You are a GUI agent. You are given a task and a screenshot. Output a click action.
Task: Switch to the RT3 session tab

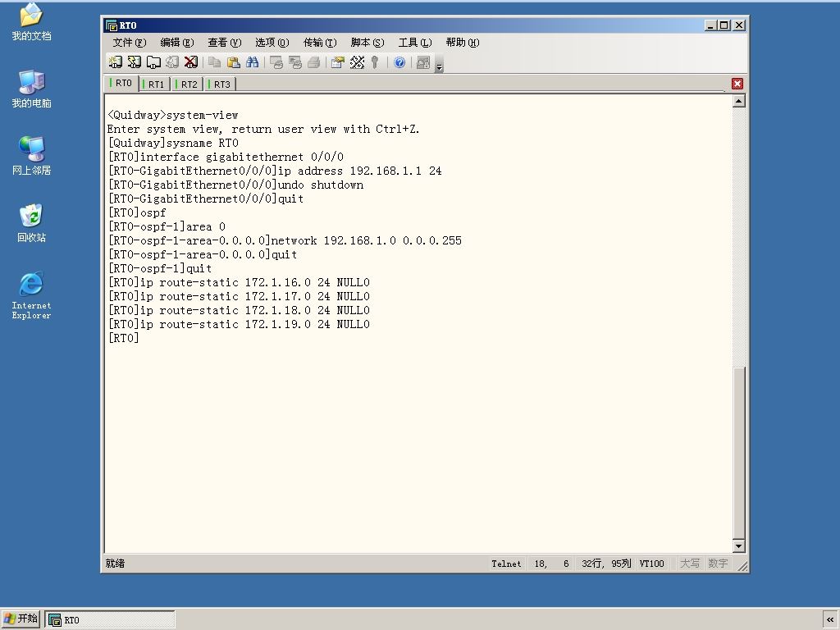220,84
